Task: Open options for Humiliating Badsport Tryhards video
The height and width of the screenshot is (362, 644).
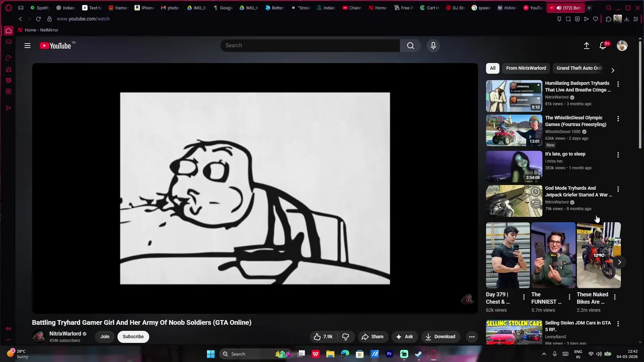Action: point(618,84)
